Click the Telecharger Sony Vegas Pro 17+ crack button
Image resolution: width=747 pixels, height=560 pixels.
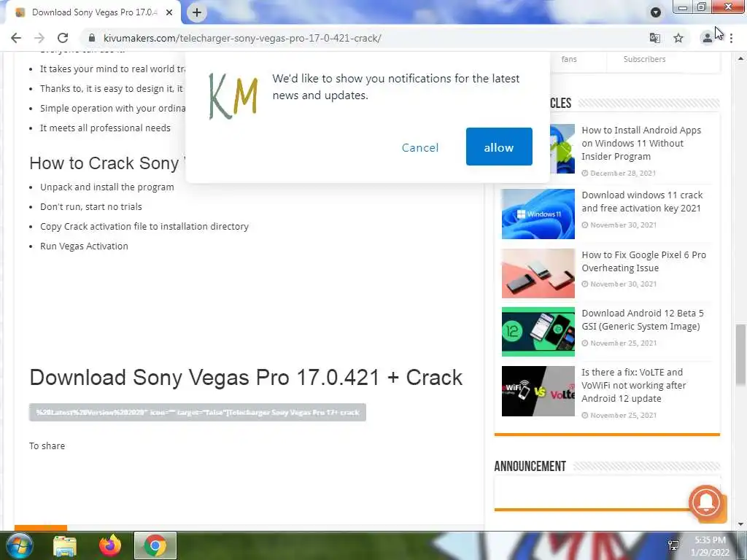click(197, 413)
